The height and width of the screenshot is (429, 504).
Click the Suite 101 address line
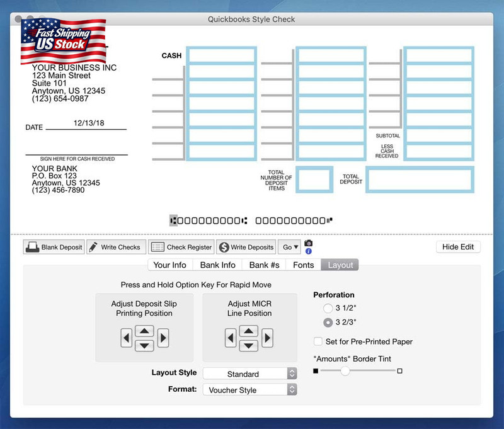pyautogui.click(x=49, y=83)
